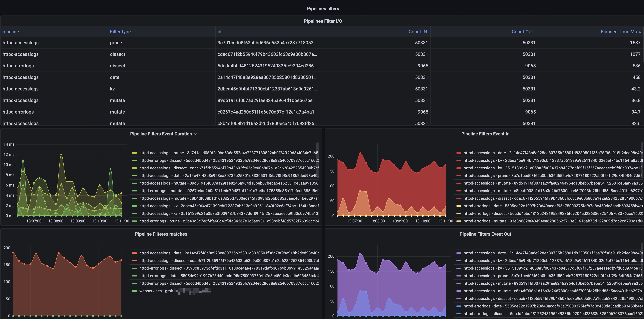Screen dimensions: 644x319
Task: Open Pipeline Filteres matches panel title menu
Action: [161, 234]
